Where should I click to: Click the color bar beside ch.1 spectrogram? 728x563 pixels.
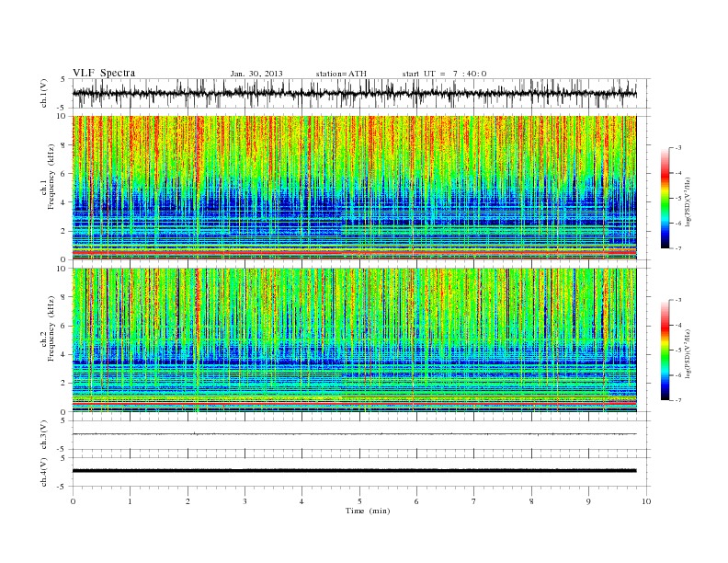(x=665, y=198)
